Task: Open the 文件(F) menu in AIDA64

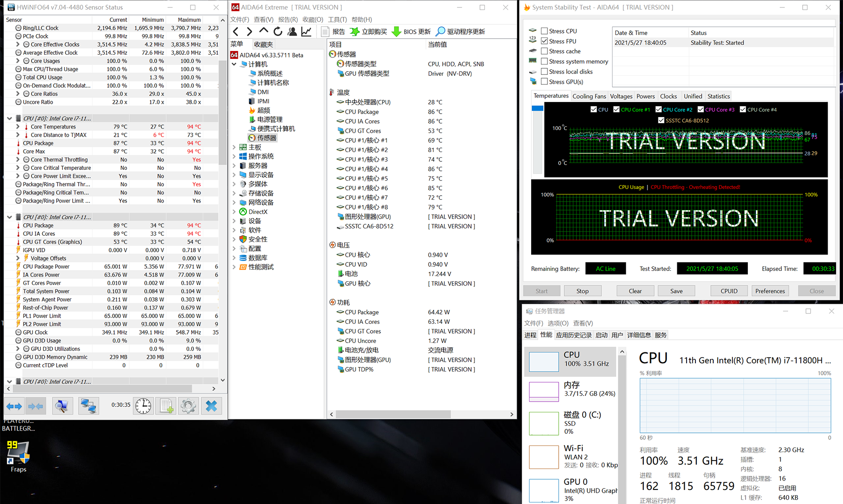Action: point(239,19)
